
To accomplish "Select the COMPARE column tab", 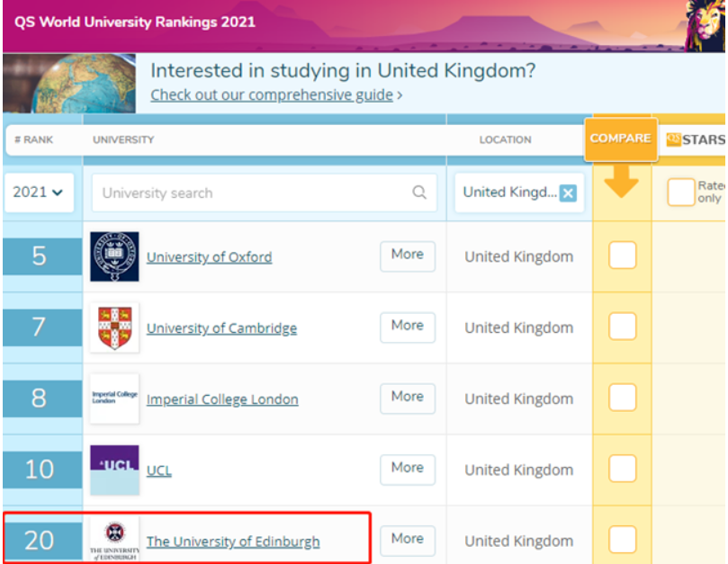I will pyautogui.click(x=620, y=139).
